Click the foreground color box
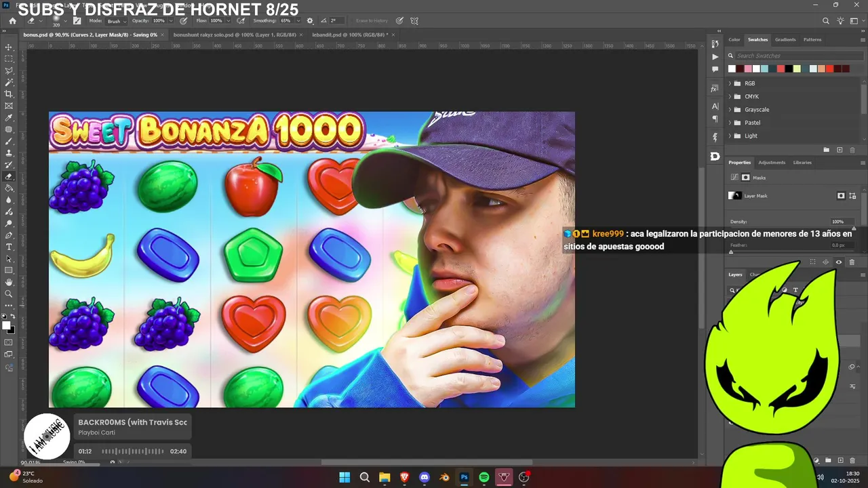The width and height of the screenshot is (868, 488). pyautogui.click(x=7, y=325)
